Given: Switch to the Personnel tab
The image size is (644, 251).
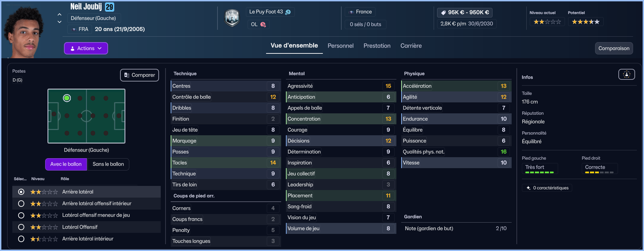Looking at the screenshot, I should 340,46.
